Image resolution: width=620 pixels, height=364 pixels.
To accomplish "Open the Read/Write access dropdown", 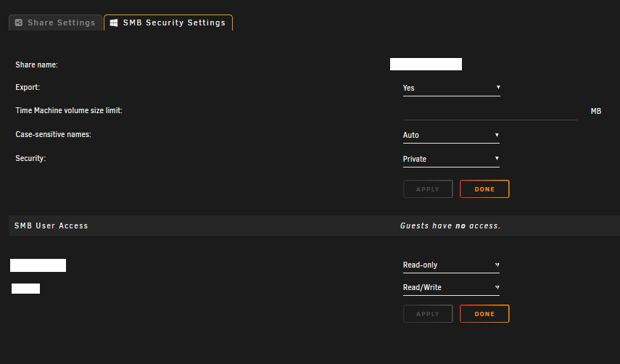I will (451, 288).
